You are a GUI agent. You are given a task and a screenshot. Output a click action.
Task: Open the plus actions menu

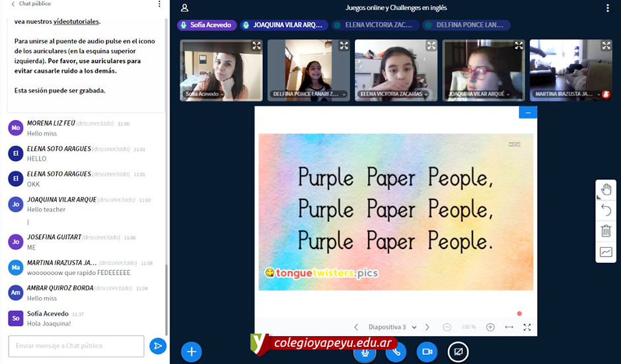point(192,351)
